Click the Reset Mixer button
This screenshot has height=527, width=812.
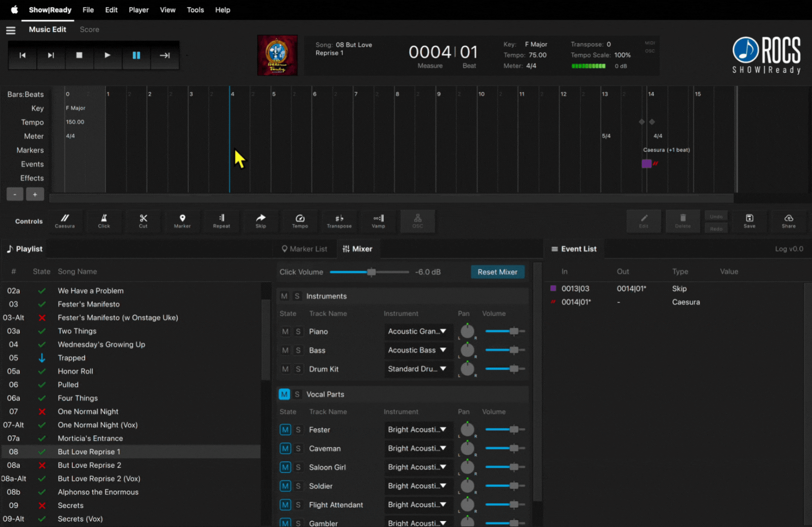coord(497,272)
